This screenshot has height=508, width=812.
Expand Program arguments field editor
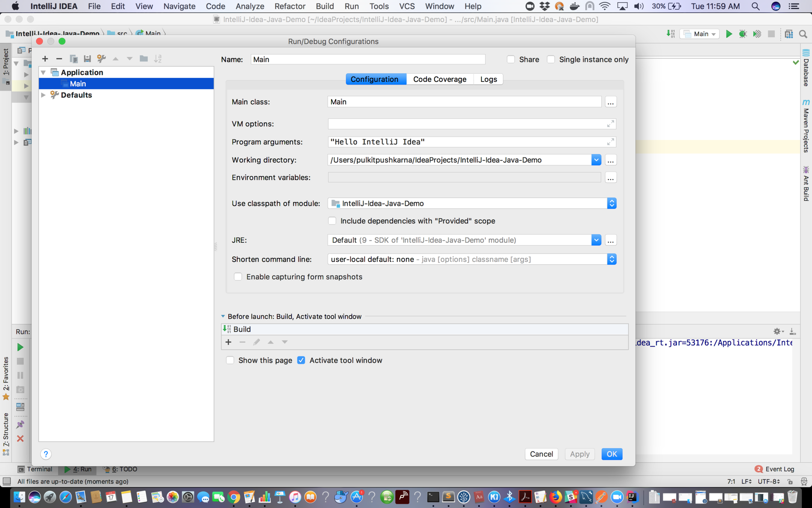click(x=611, y=142)
